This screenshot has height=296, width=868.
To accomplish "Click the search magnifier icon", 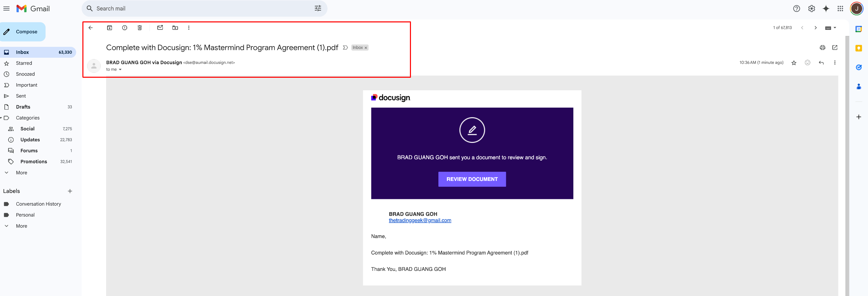I will click(90, 8).
